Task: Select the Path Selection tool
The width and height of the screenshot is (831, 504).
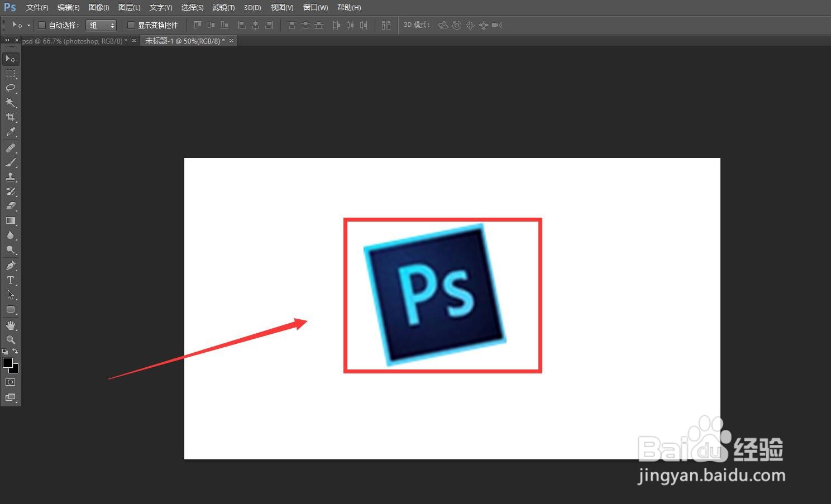Action: (x=11, y=295)
